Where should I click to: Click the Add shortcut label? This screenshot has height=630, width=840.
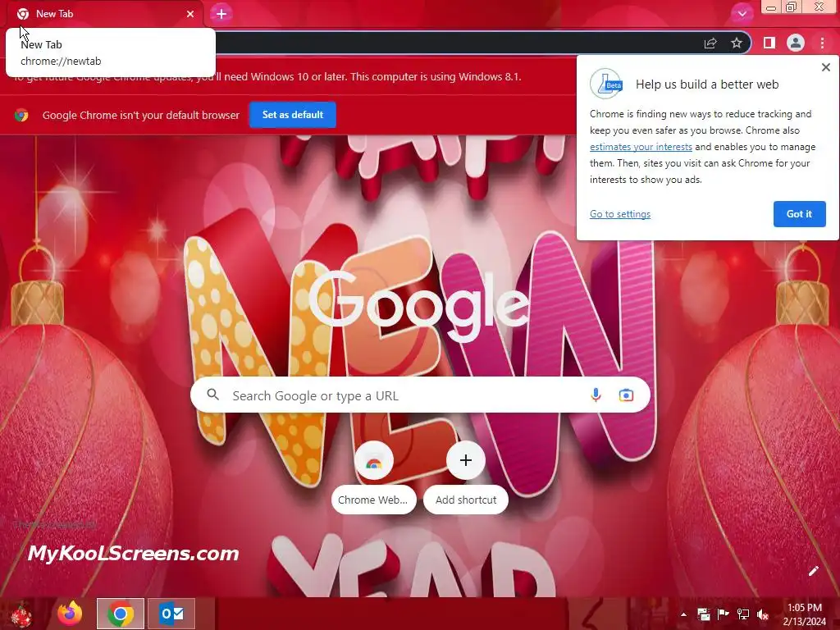(x=466, y=500)
